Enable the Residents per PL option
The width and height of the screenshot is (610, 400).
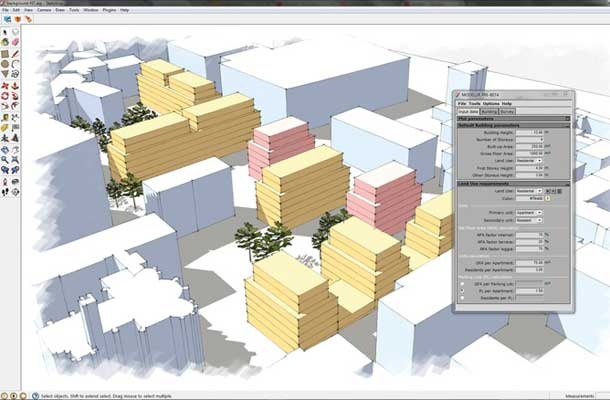point(461,299)
